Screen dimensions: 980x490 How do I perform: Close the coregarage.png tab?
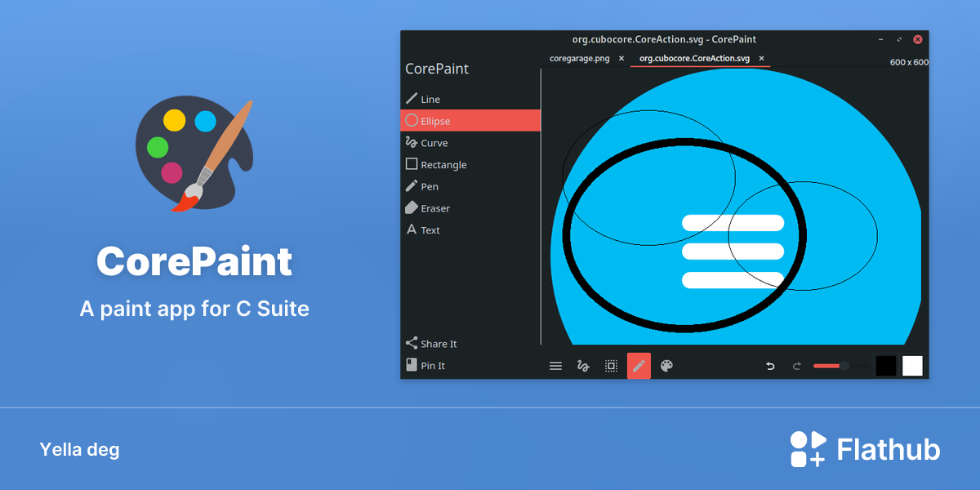click(621, 59)
